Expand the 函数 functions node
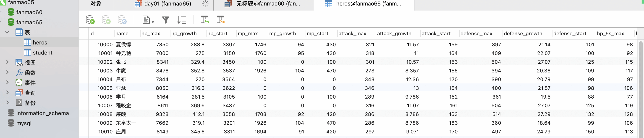644x138 pixels. pyautogui.click(x=7, y=72)
